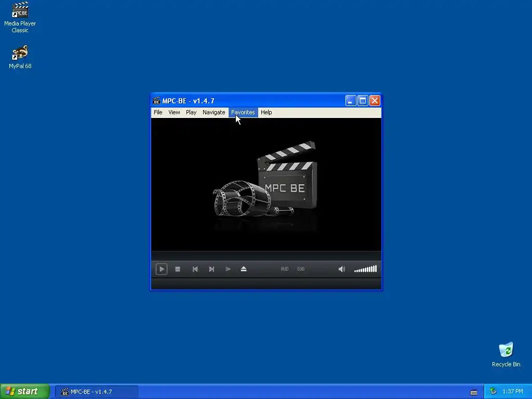Select the AUD audio track button
Screen dimensions: 532x399
pos(285,269)
